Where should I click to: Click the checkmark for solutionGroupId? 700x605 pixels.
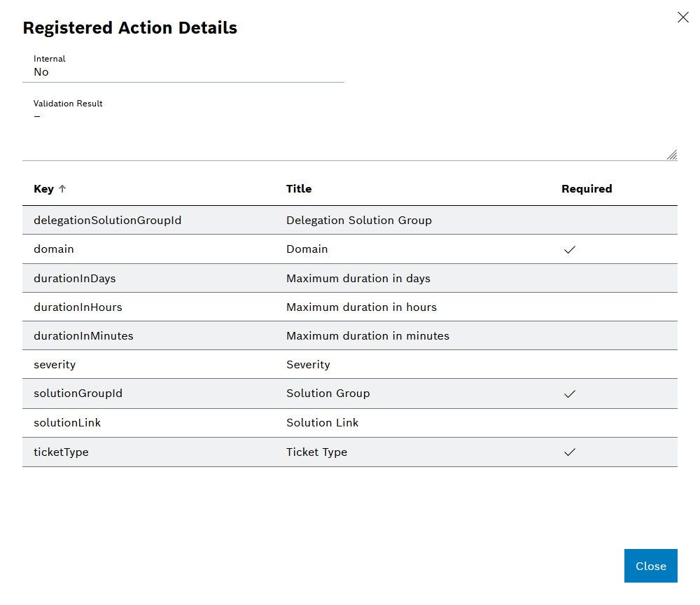point(569,394)
